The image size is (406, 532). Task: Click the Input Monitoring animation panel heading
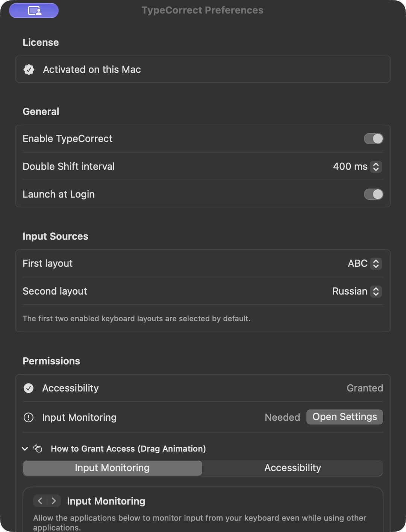(106, 501)
